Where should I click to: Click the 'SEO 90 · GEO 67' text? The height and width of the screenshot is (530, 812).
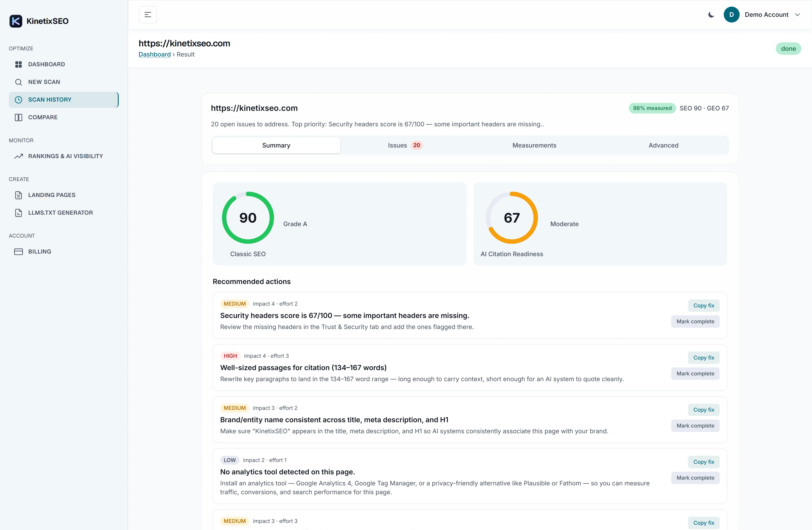pyautogui.click(x=704, y=108)
